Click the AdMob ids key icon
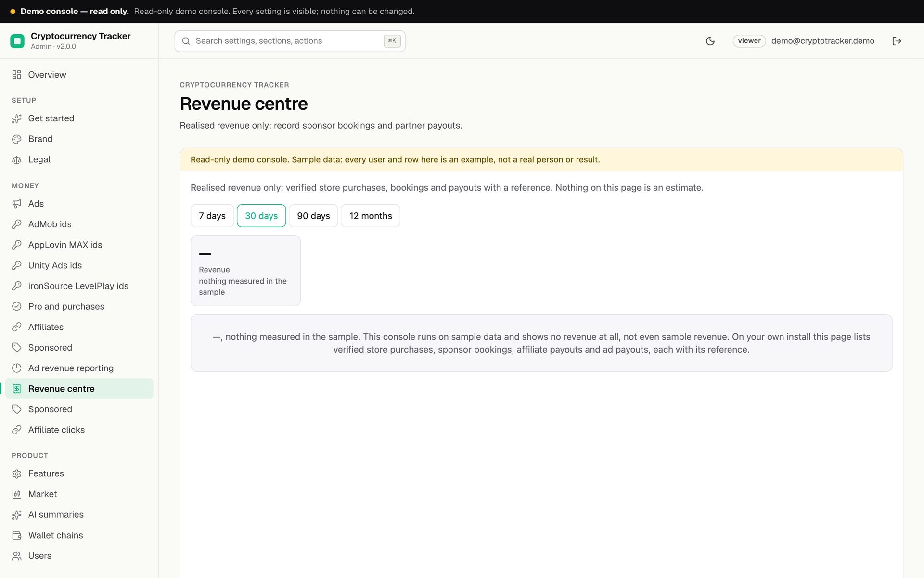 [17, 224]
